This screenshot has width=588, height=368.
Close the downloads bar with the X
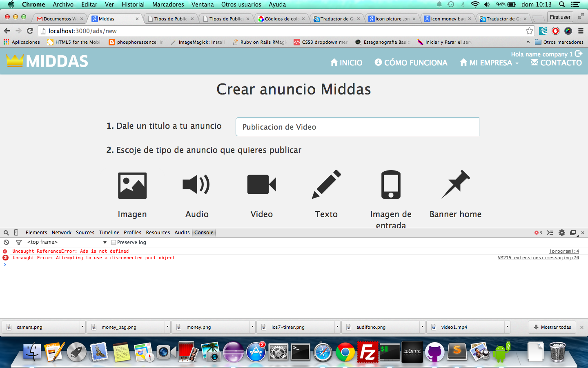point(582,328)
